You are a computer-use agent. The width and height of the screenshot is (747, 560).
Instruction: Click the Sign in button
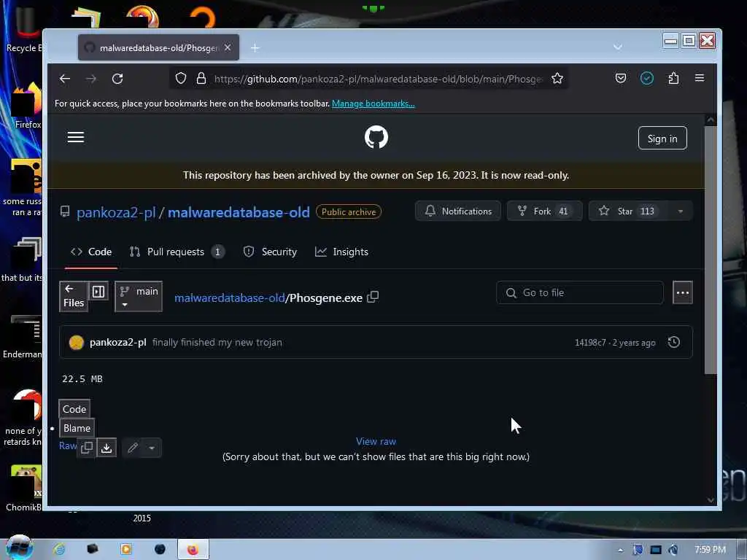tap(662, 138)
